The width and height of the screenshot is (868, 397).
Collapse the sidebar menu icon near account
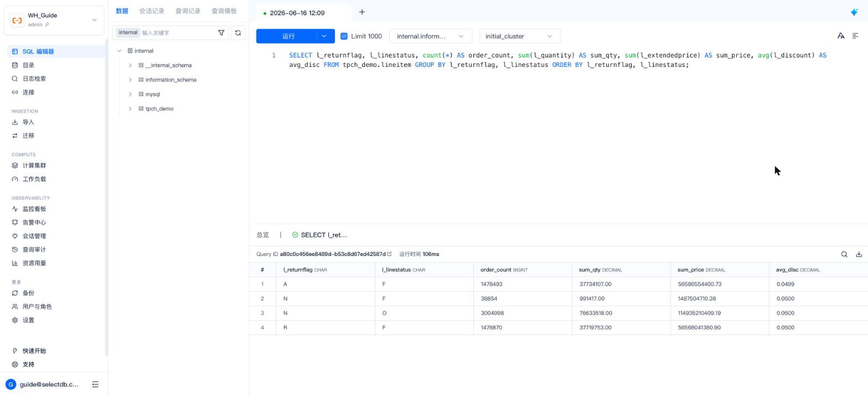click(95, 384)
